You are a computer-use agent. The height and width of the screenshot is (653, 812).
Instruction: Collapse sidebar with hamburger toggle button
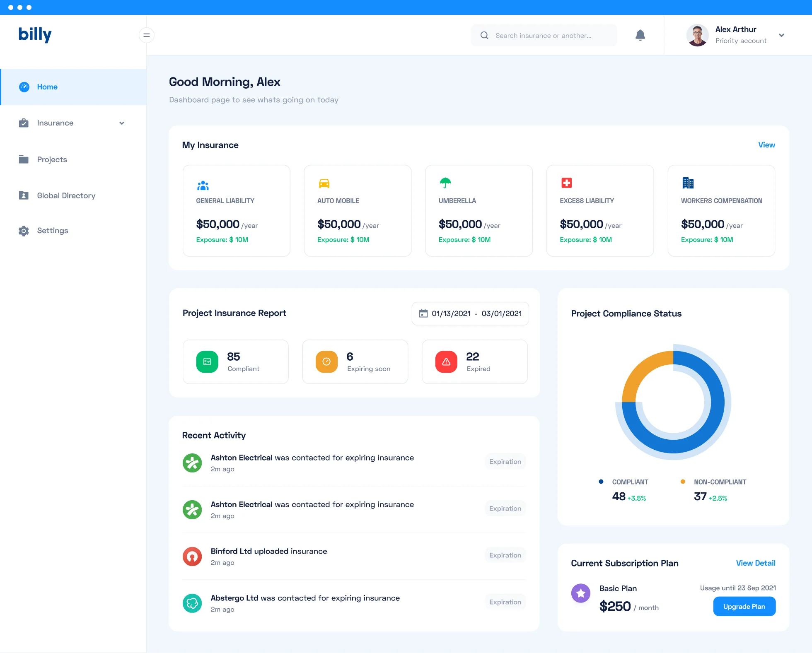[x=146, y=35]
